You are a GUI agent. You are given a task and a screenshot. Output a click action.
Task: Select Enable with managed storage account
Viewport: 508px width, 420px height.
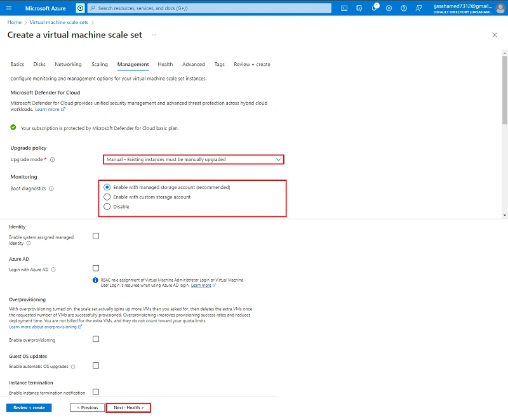coord(107,187)
